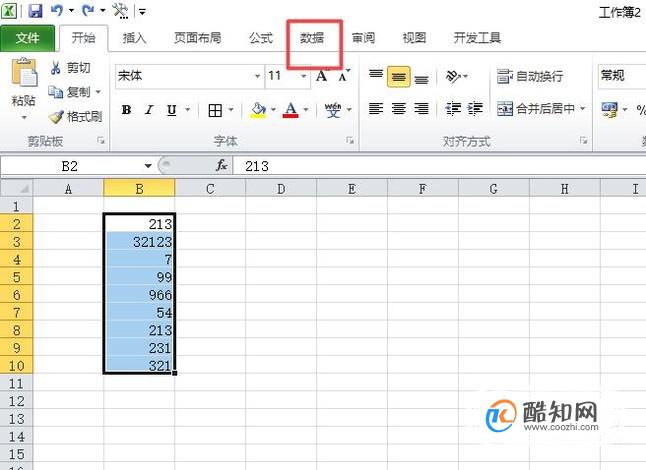Open the font name 宋体 dropdown
Image resolution: width=646 pixels, height=470 pixels.
tap(257, 76)
